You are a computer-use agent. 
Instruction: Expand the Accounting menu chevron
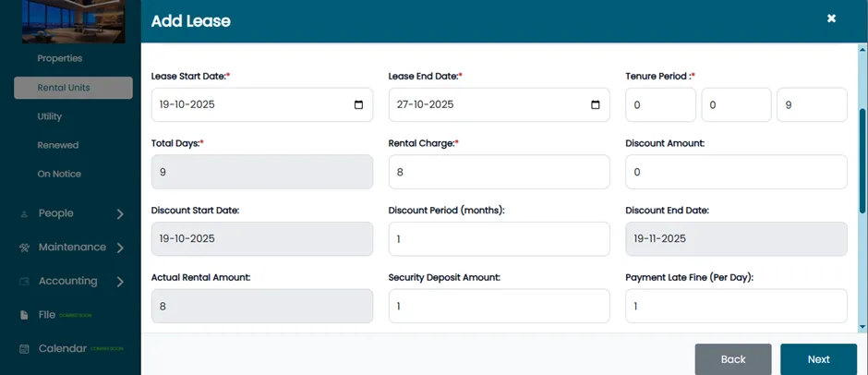pos(120,282)
